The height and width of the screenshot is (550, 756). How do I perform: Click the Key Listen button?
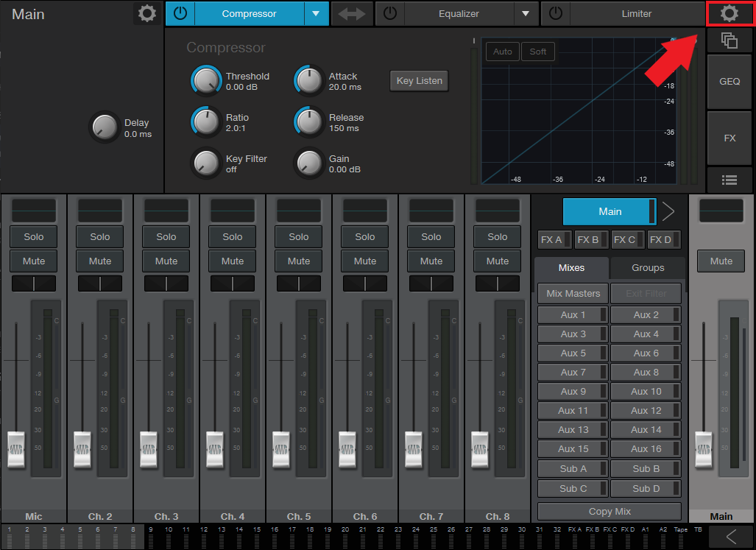418,80
